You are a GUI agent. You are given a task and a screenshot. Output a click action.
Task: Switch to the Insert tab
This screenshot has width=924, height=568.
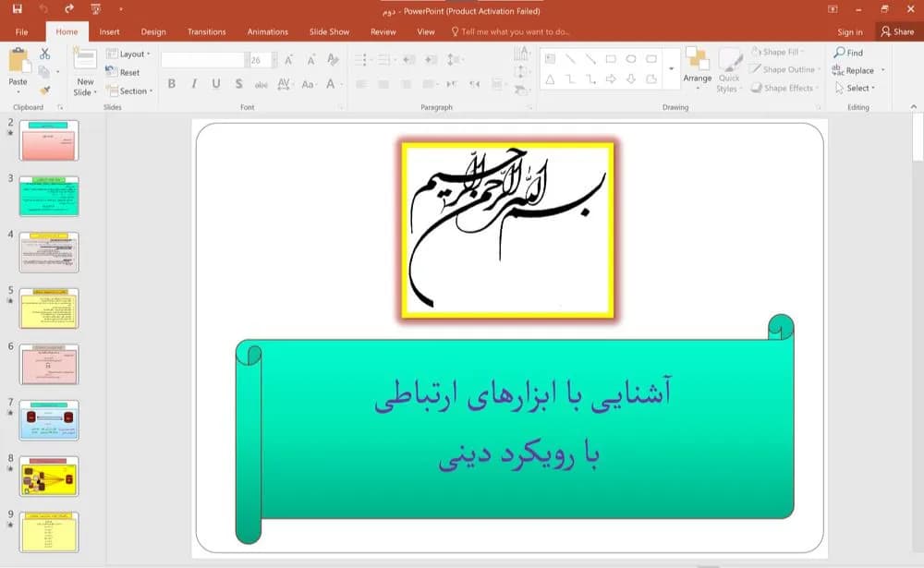pyautogui.click(x=110, y=31)
